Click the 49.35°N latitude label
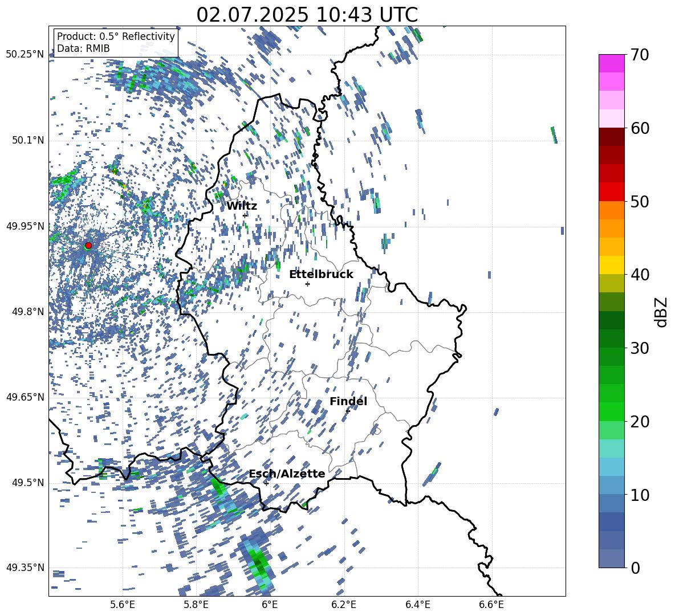The image size is (675, 616). tap(25, 568)
